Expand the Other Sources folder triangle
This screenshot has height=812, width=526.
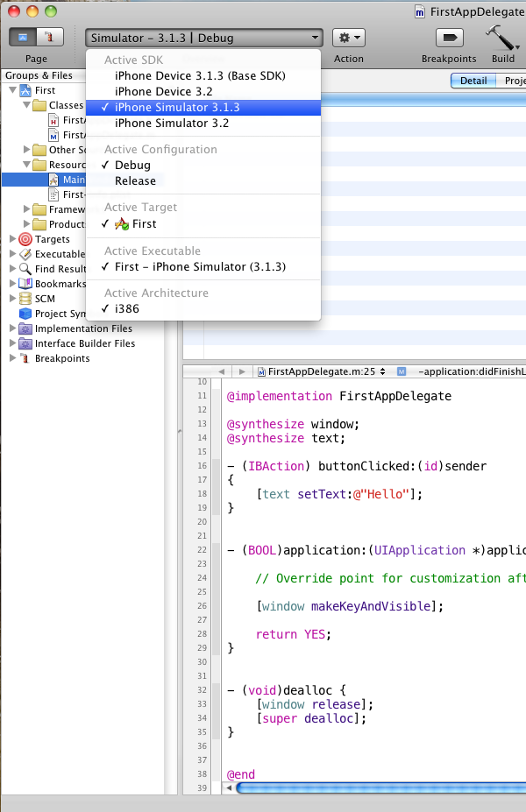[26, 150]
